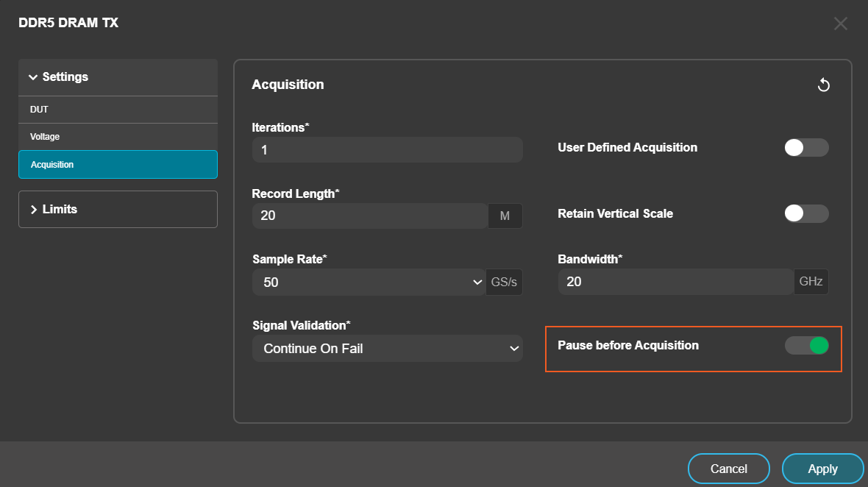Click the Bandwidth value field

[675, 282]
